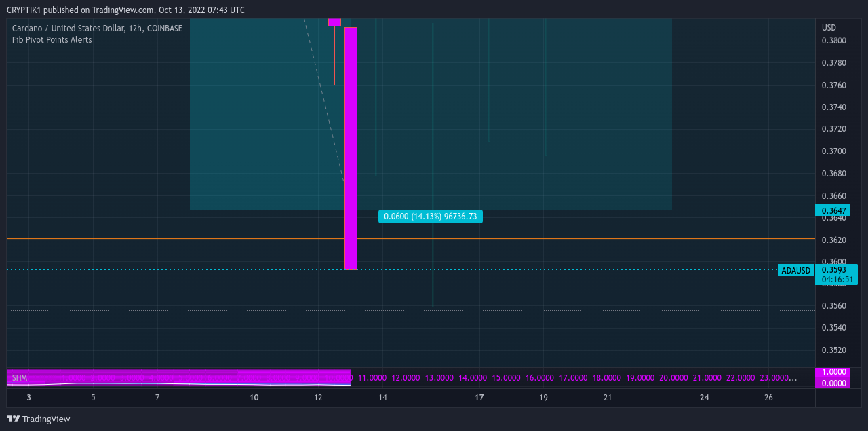Select the large magenta candle body
868x431 pixels.
click(351, 149)
